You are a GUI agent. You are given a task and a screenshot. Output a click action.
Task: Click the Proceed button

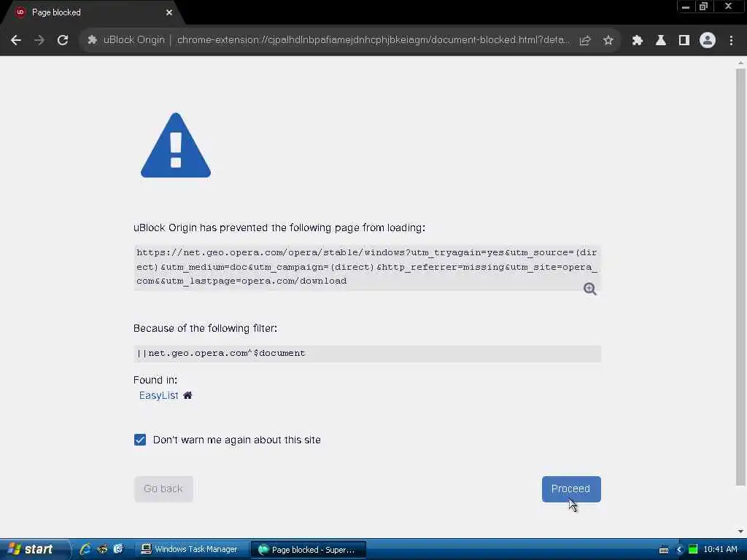(571, 489)
